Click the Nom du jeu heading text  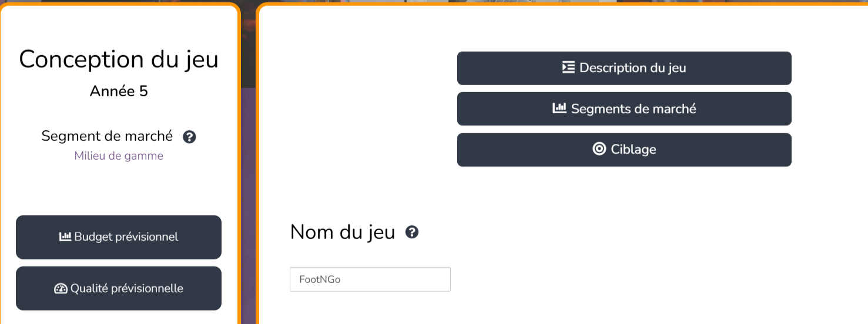tap(343, 232)
